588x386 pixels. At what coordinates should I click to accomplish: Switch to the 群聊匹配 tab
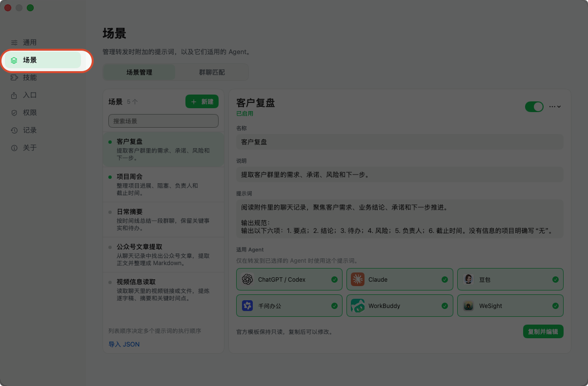click(212, 73)
